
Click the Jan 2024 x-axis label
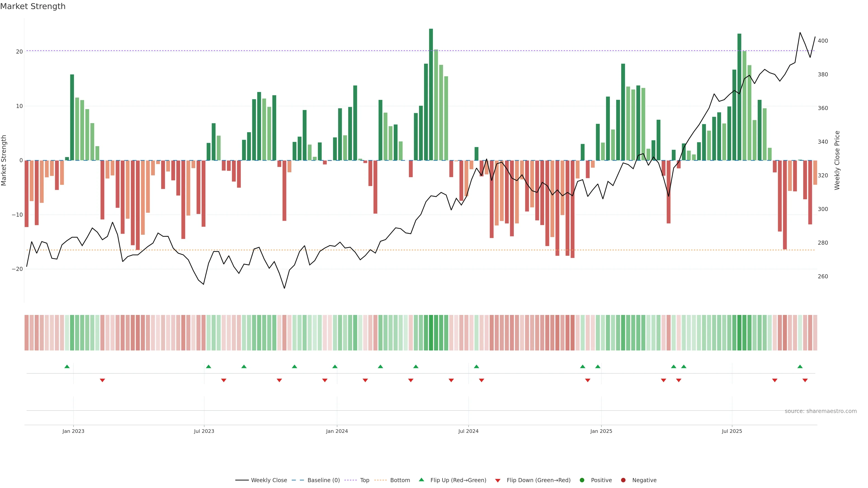point(337,431)
